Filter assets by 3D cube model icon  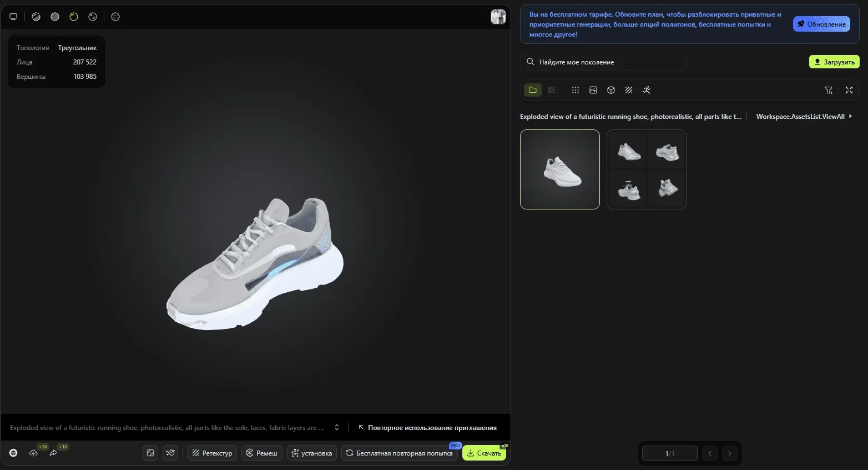click(x=611, y=90)
